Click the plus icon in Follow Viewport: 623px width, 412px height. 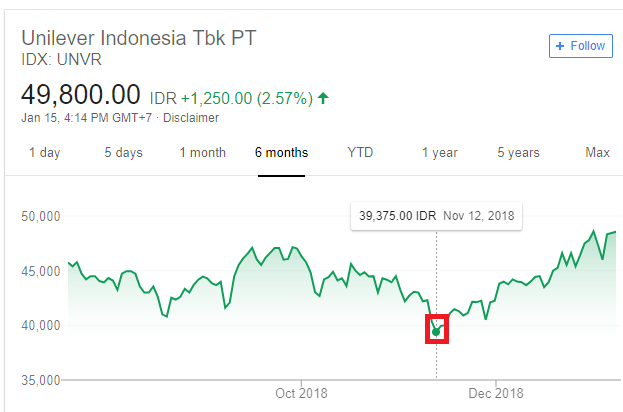point(560,46)
